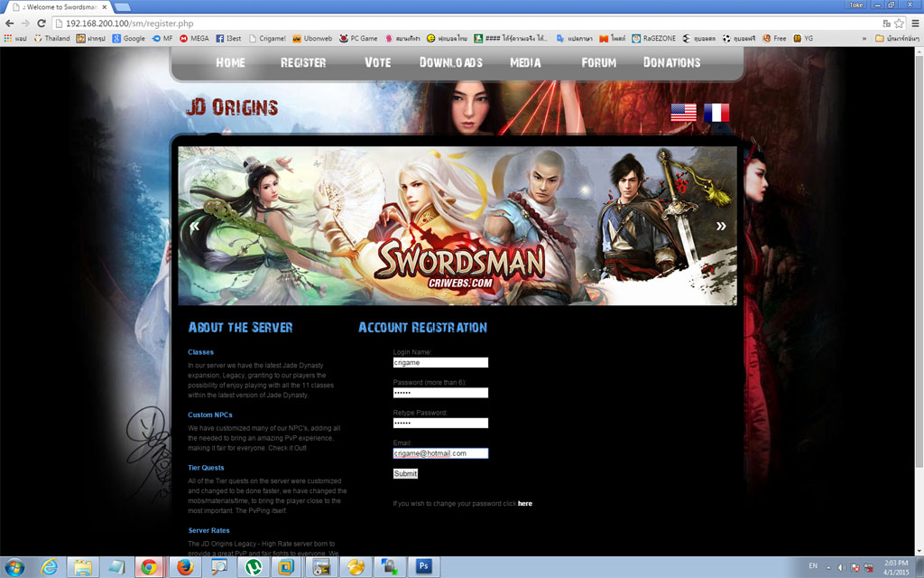Screen dimensions: 924x578
Task: Focus the Retype Password field
Action: tap(440, 423)
